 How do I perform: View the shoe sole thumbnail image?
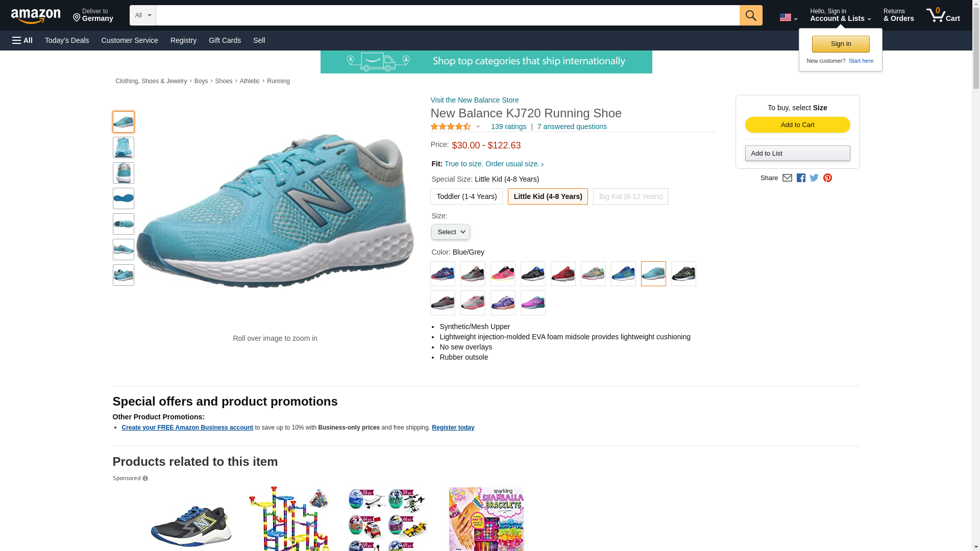point(124,198)
